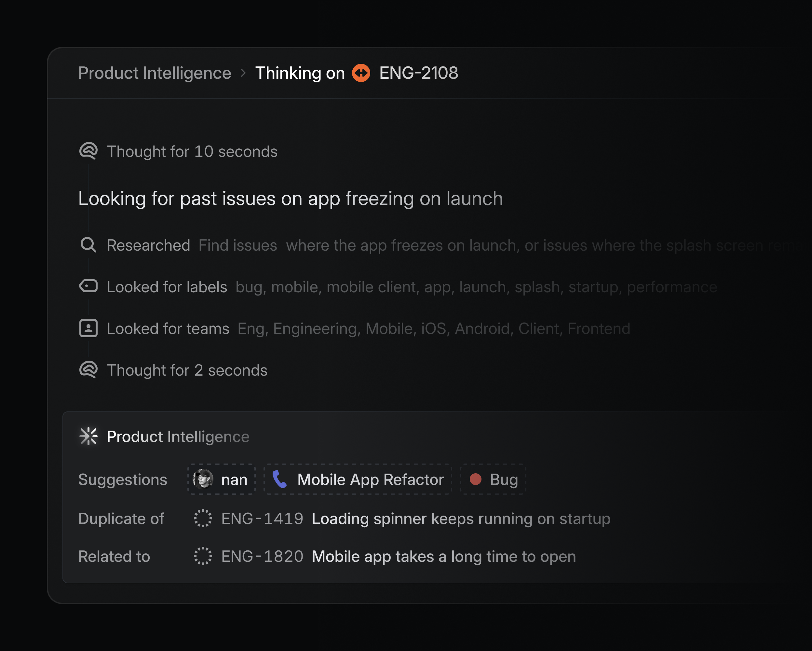Click the status icon next to ENG-1419
Screen dimensions: 812x651
click(x=203, y=519)
